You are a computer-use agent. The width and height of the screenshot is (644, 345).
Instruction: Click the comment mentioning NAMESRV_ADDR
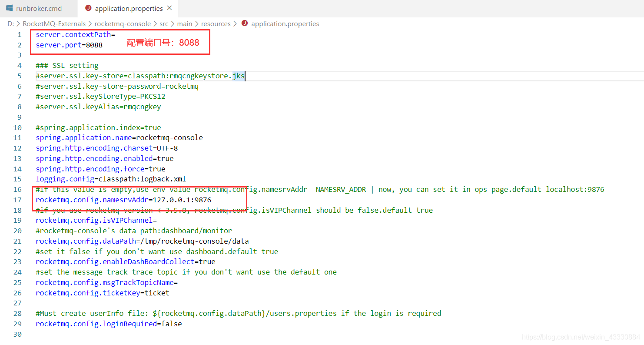pyautogui.click(x=320, y=189)
